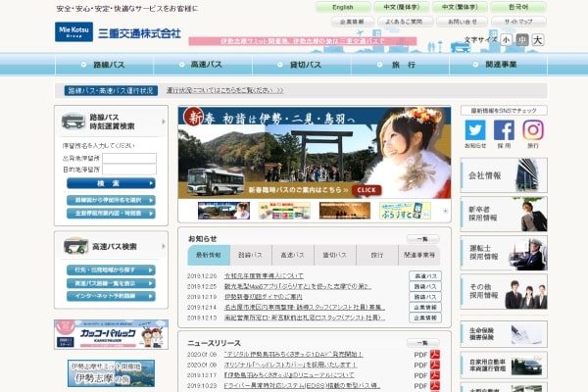The image size is (588, 392).
Task: Switch language to 中文(繁体字)
Action: pyautogui.click(x=460, y=7)
